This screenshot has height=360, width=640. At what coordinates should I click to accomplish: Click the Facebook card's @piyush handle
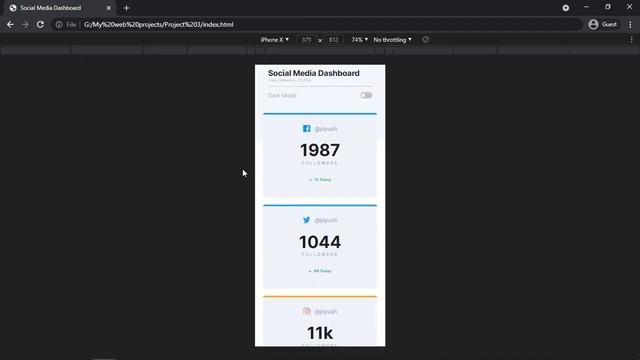326,129
